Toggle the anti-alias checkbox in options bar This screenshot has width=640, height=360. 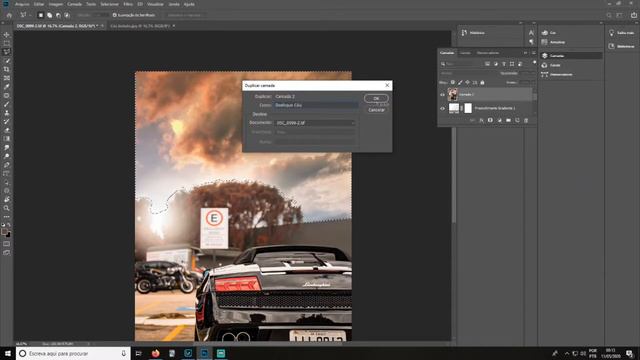(115, 15)
